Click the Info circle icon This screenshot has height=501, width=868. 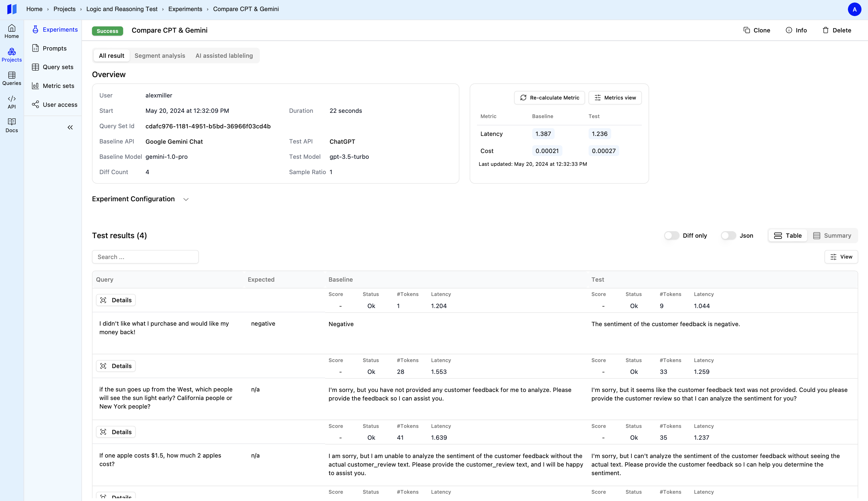pyautogui.click(x=789, y=30)
